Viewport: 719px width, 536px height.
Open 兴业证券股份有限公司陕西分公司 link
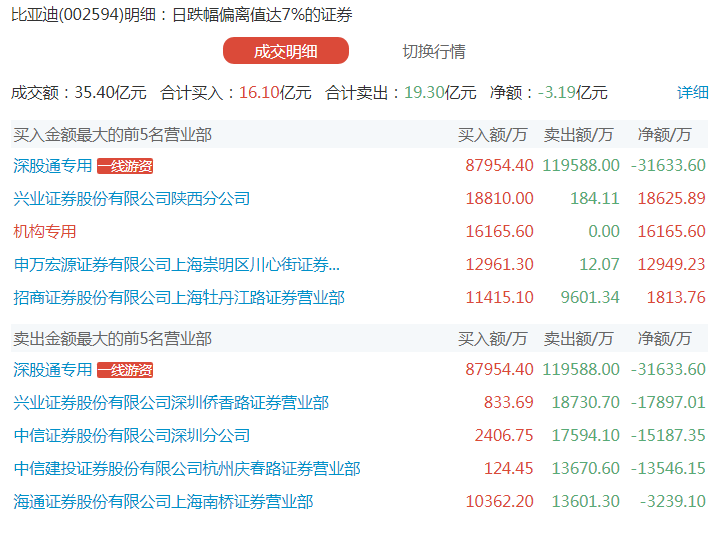132,199
